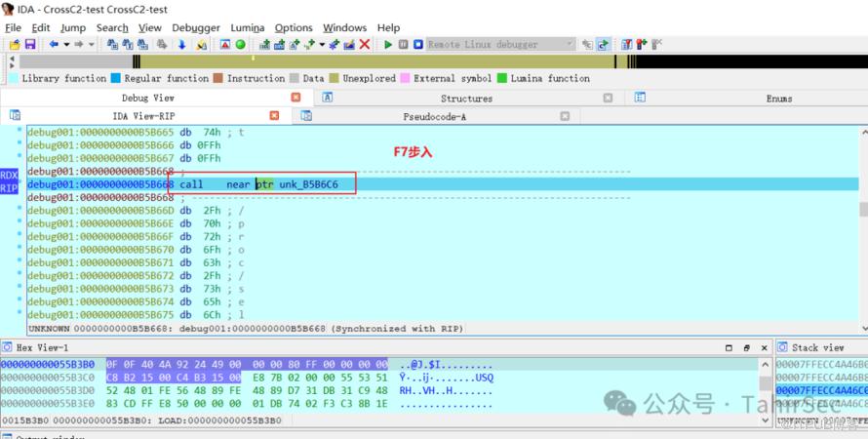Screen dimensions: 868x439
Task: Open the Windows menu
Action: coord(345,27)
